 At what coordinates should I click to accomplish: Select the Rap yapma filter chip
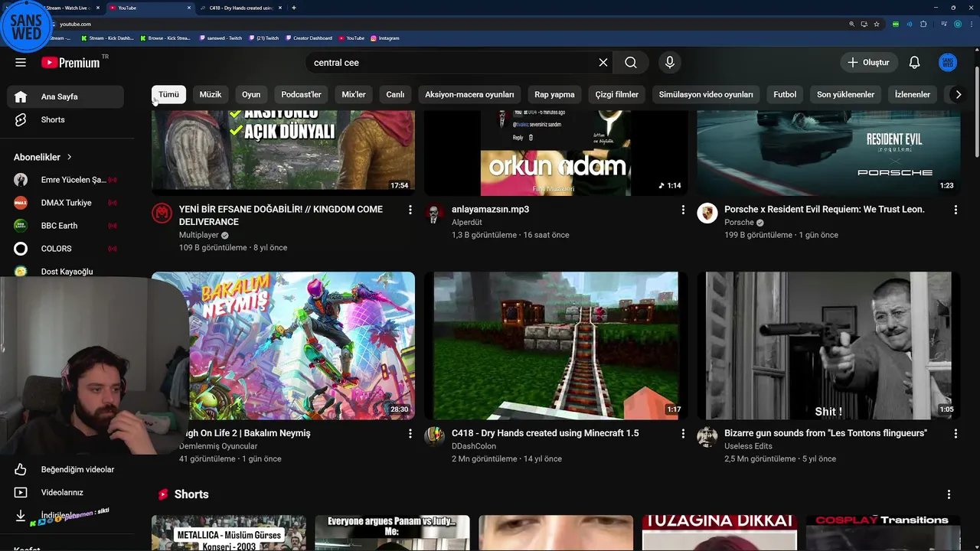pyautogui.click(x=554, y=94)
